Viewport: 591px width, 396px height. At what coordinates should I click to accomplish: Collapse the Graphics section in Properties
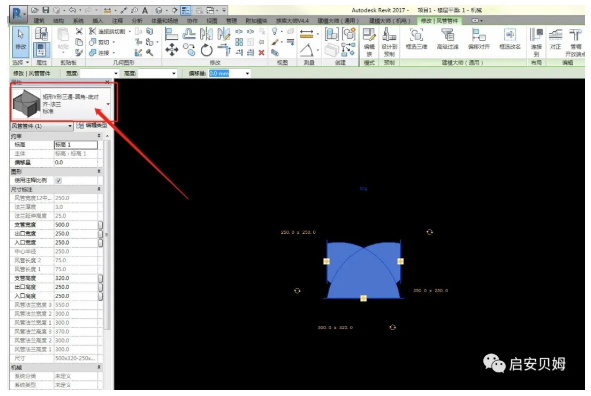[x=99, y=171]
